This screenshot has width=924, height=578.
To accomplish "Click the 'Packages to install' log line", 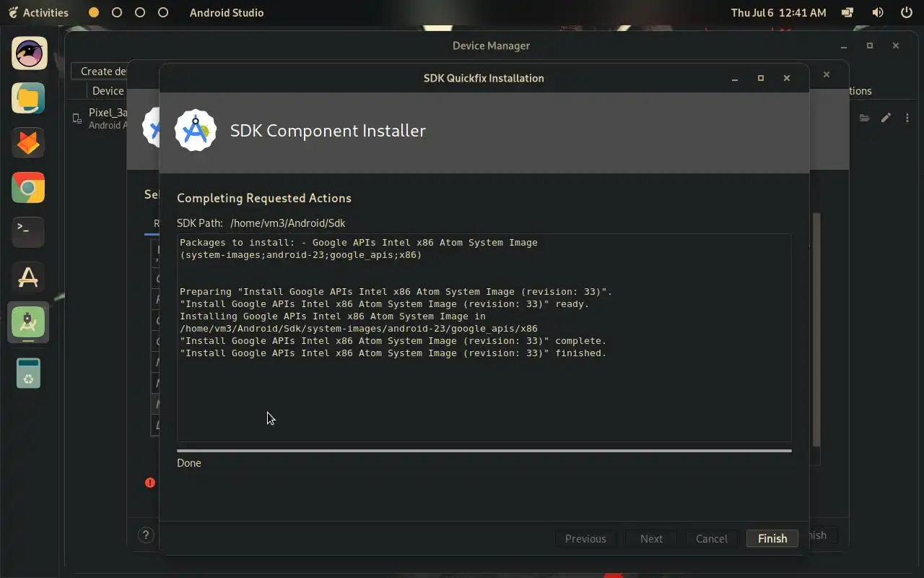I will [359, 243].
